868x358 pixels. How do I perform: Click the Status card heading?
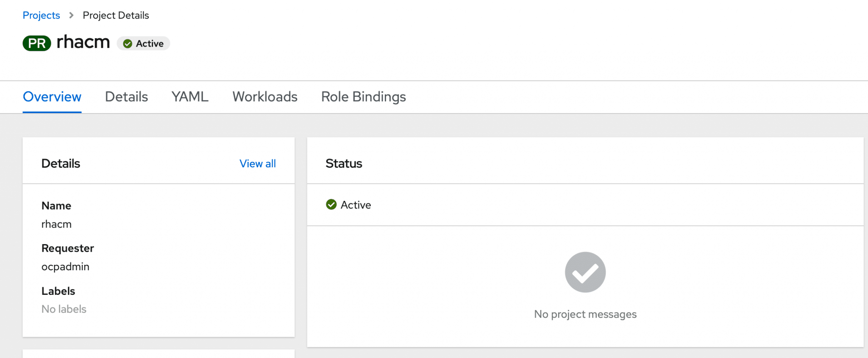click(x=344, y=164)
